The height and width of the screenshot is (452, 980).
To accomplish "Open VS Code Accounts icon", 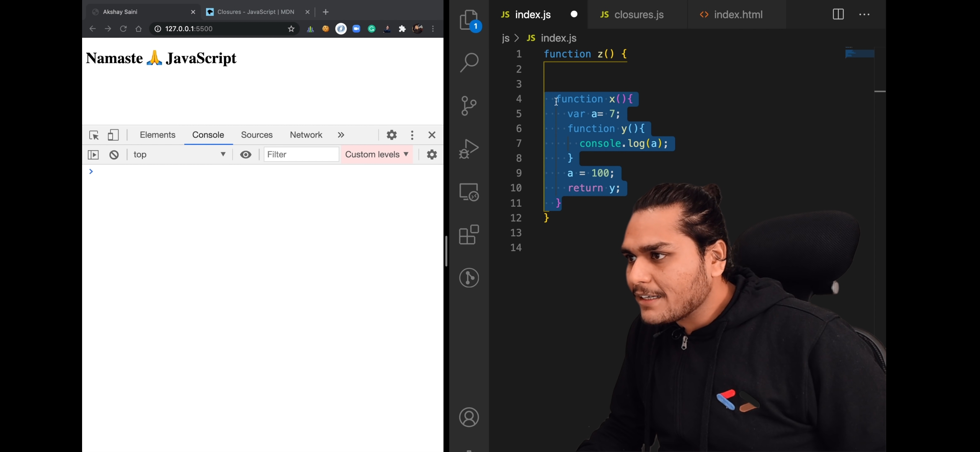I will point(469,417).
